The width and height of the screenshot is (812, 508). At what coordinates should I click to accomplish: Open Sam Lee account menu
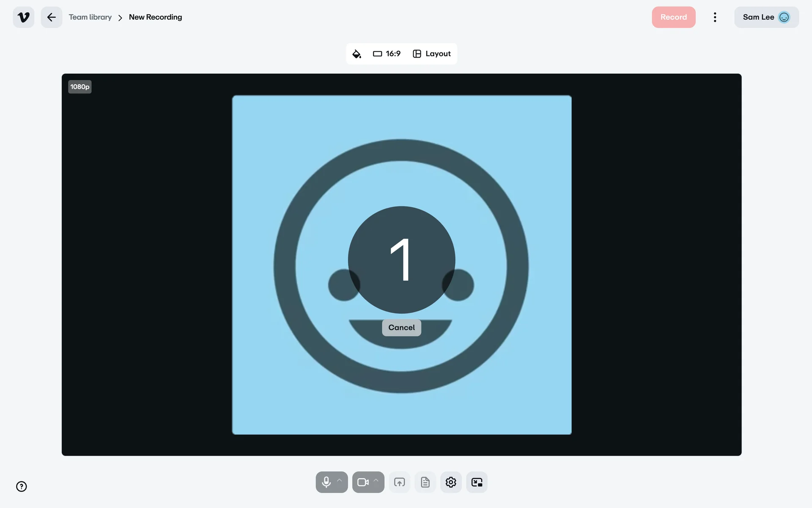766,17
